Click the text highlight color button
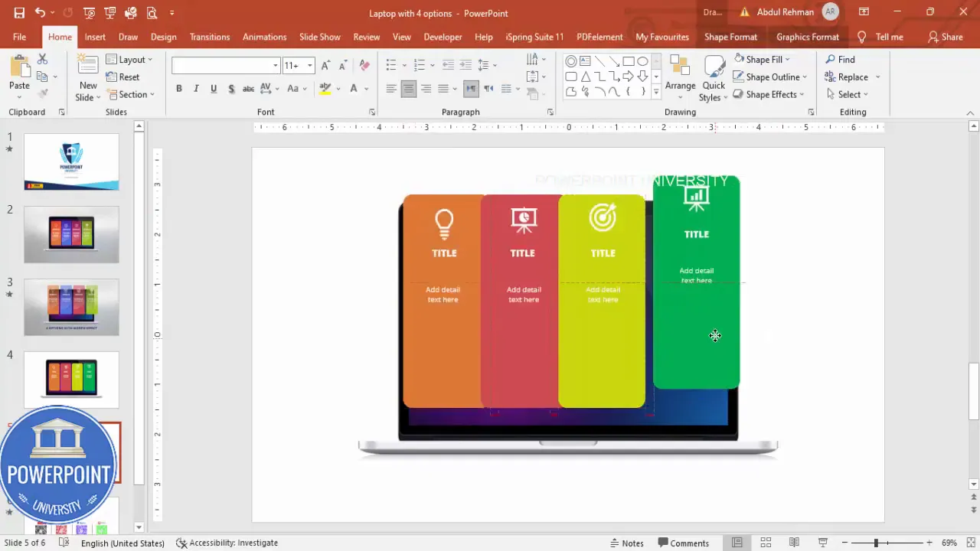The image size is (980, 551). click(325, 89)
